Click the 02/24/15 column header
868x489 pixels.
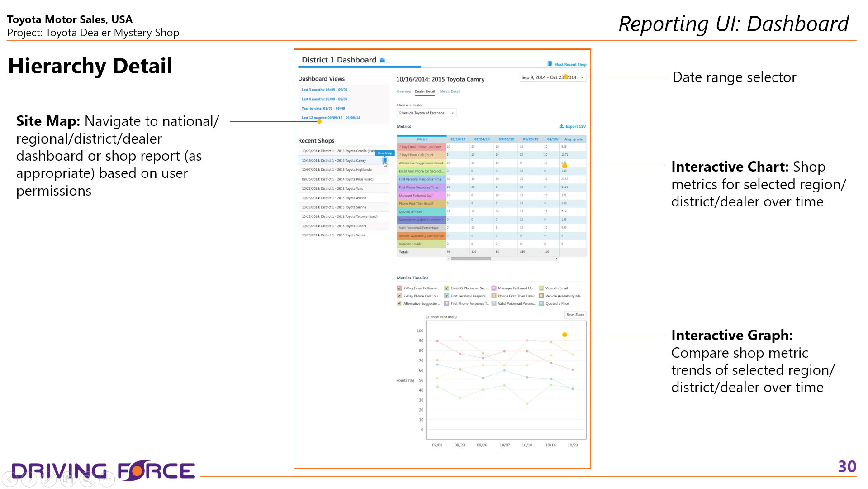pyautogui.click(x=482, y=139)
